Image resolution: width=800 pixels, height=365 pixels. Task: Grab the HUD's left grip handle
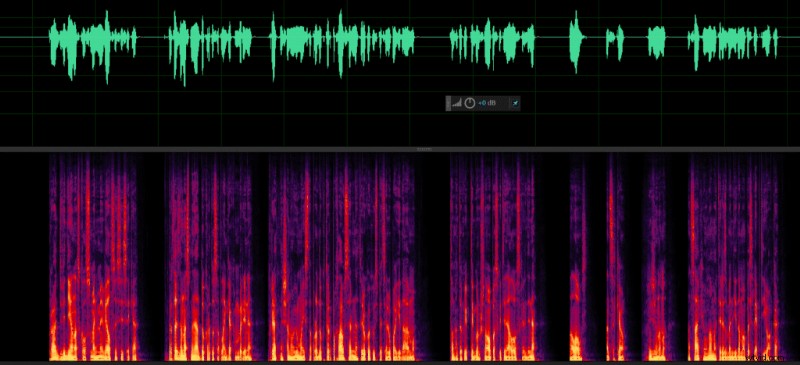pos(448,103)
